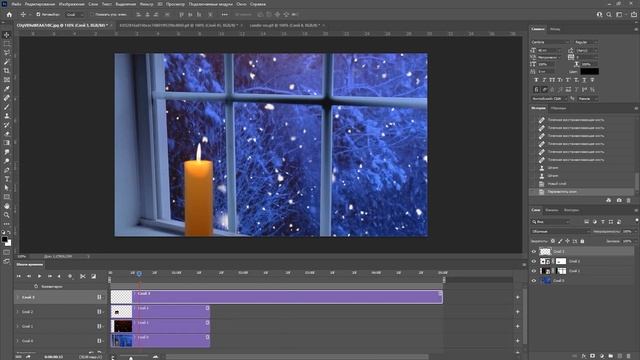Go to first frame of timeline
Viewport: 640px width, 360px height.
pyautogui.click(x=18, y=276)
